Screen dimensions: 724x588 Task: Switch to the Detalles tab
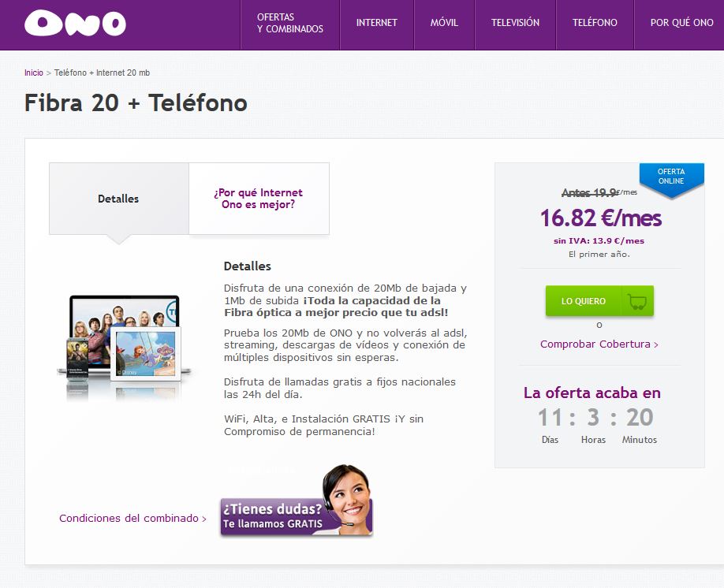[x=118, y=199]
